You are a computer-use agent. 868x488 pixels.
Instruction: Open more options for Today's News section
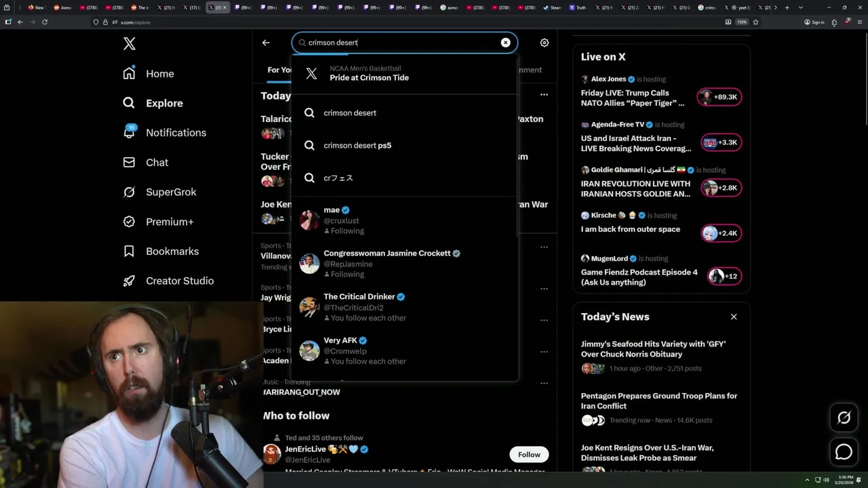[544, 95]
